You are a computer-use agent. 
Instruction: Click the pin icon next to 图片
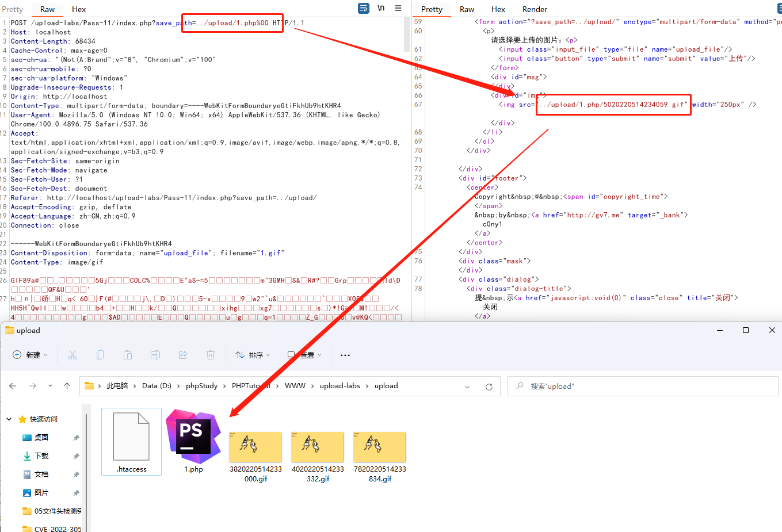(x=76, y=493)
